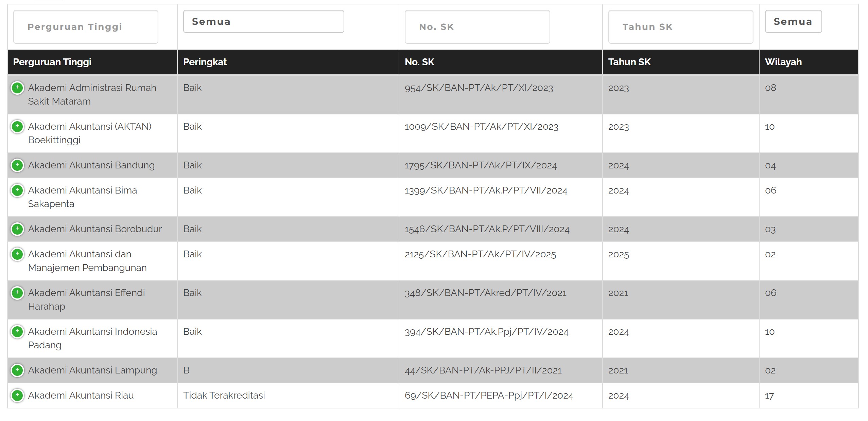The width and height of the screenshot is (868, 421).
Task: Click the name Akademi Akuntansi Riau
Action: pyautogui.click(x=81, y=396)
